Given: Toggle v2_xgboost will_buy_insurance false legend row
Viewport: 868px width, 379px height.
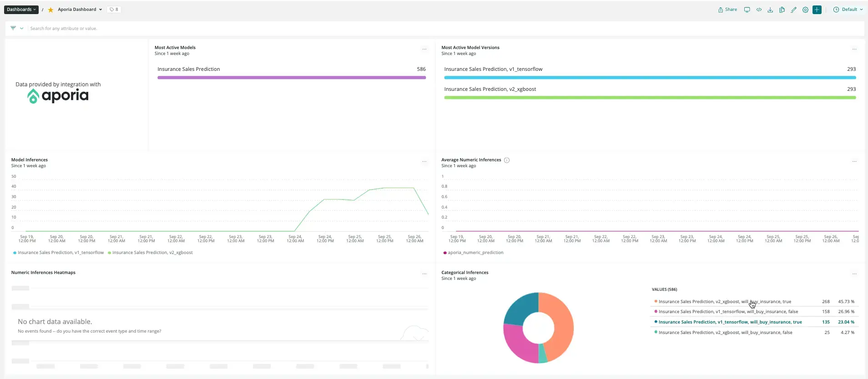Looking at the screenshot, I should pyautogui.click(x=754, y=333).
